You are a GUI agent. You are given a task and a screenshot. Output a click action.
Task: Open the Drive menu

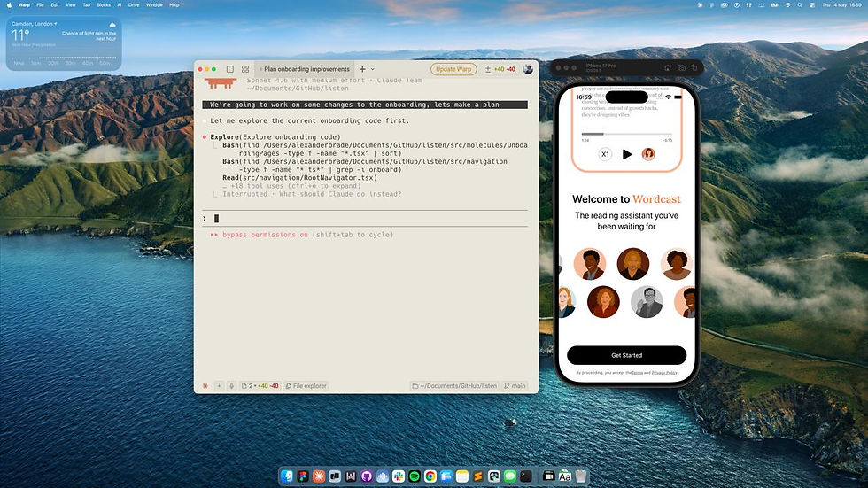tap(134, 5)
